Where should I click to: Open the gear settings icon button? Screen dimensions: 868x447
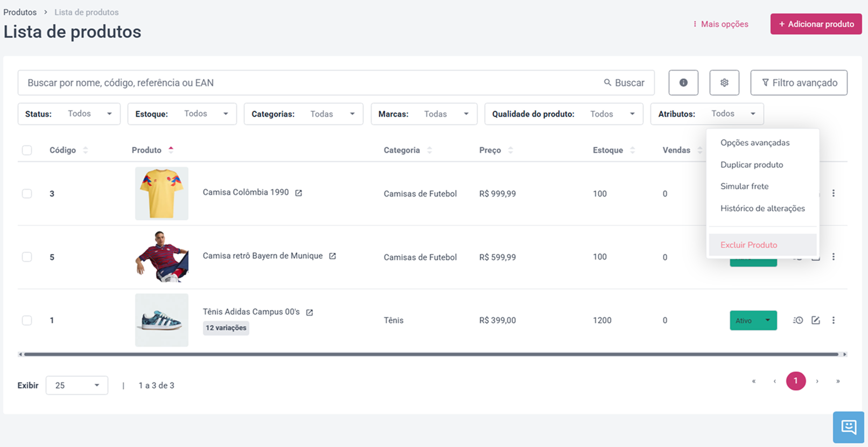pyautogui.click(x=724, y=82)
